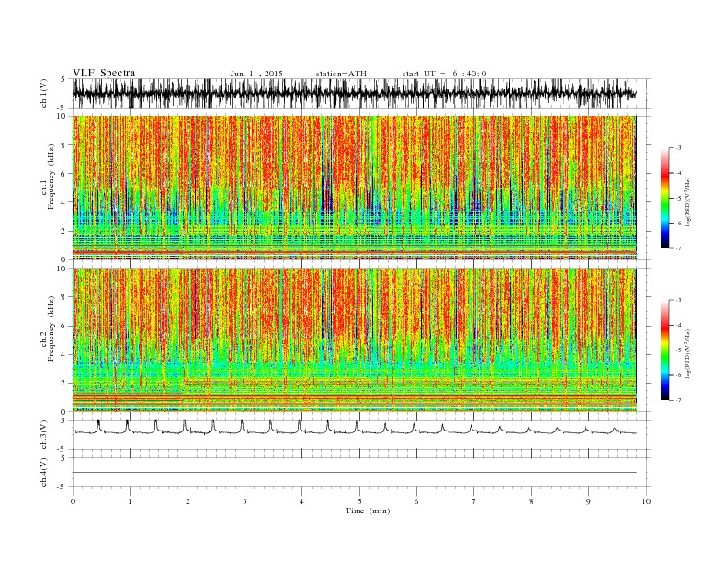
Task: Click the '6' kHz tick on ch.1 frequency axis
Action: (64, 174)
